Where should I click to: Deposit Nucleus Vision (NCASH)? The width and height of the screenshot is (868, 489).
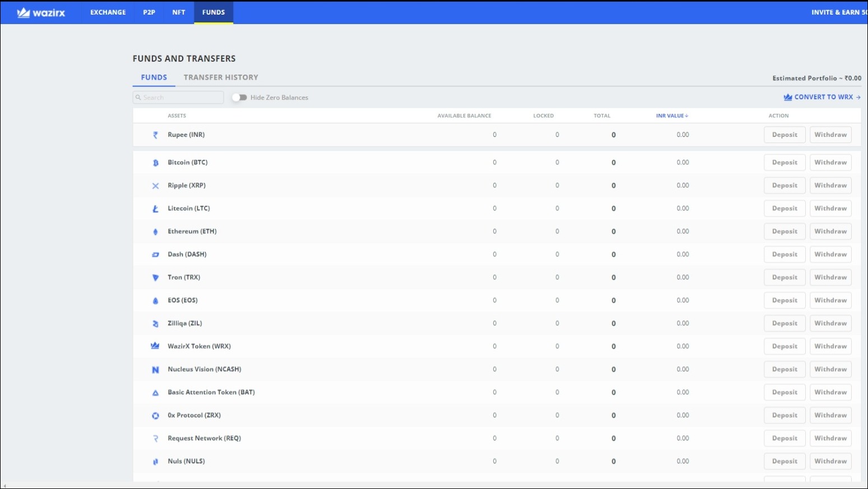pyautogui.click(x=785, y=370)
